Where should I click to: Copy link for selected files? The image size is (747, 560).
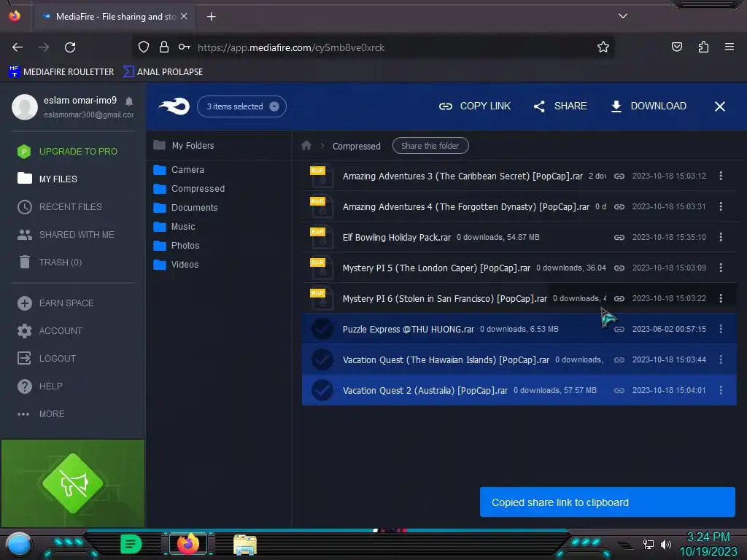click(x=474, y=106)
